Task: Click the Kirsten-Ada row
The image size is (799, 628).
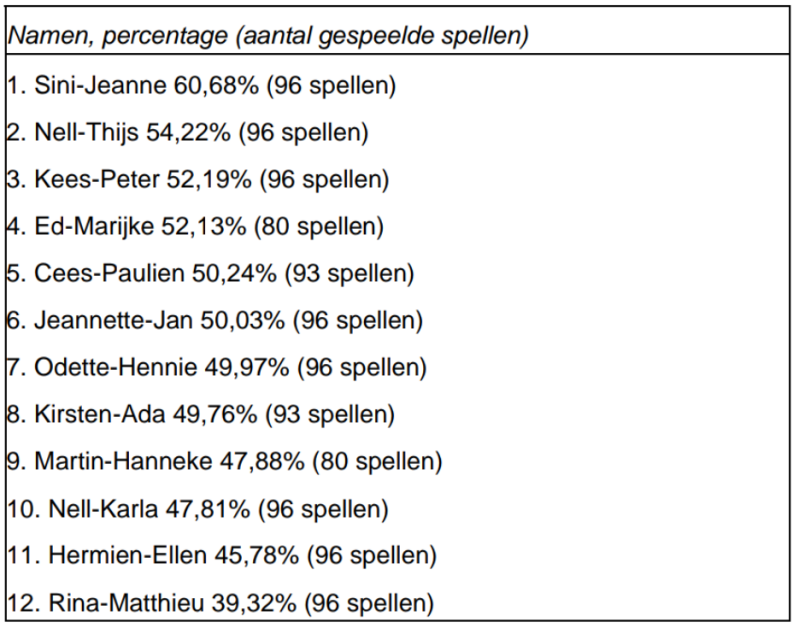Action: click(x=201, y=414)
